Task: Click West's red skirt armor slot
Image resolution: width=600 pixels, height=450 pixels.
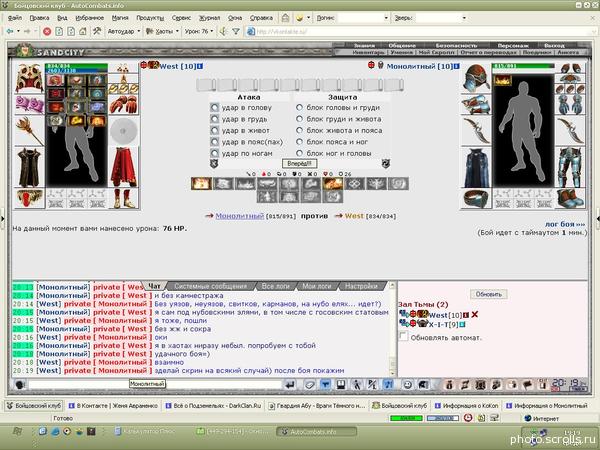Action: [x=124, y=167]
